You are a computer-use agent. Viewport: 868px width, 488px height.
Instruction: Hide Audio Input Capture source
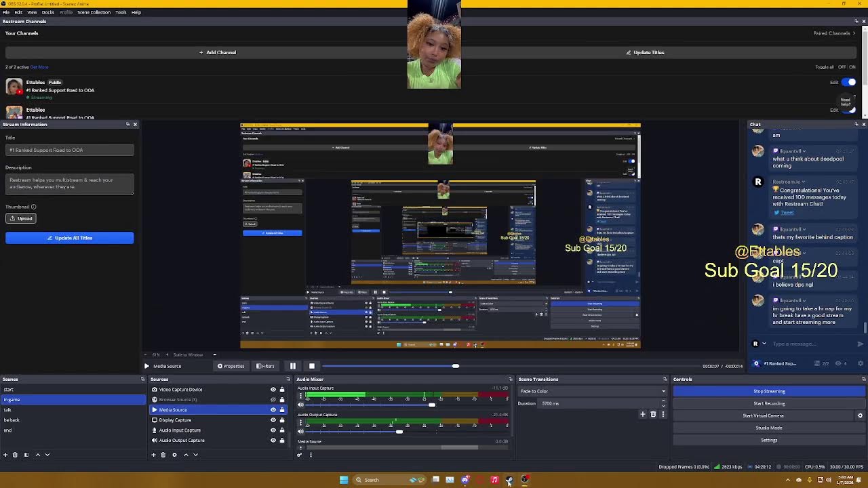273,430
